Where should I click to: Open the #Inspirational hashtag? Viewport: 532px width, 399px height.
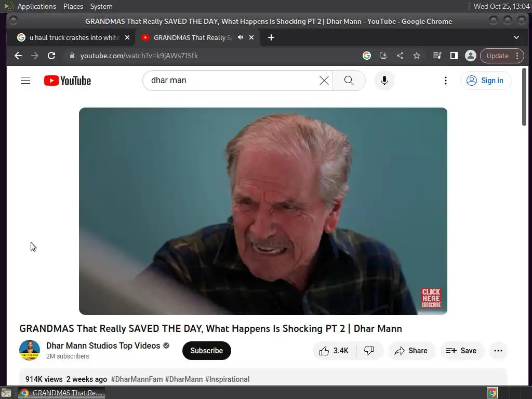(x=228, y=379)
